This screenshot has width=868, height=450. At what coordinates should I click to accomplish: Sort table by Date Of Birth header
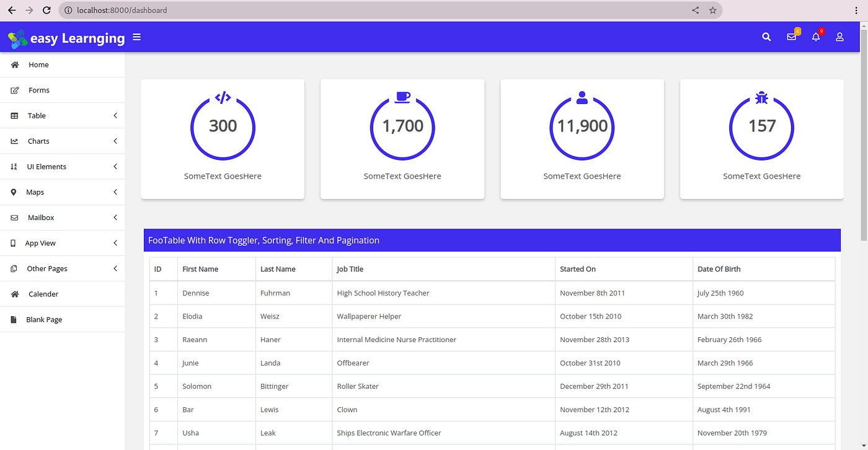click(x=764, y=269)
